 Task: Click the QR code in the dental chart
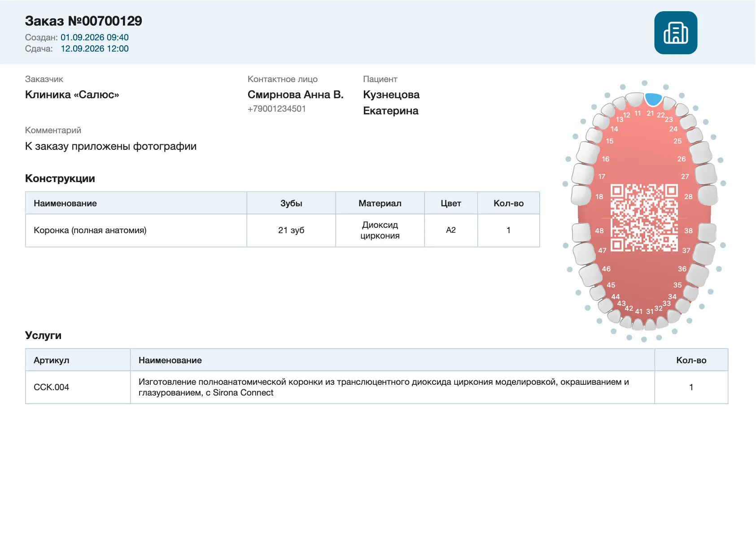coord(644,217)
